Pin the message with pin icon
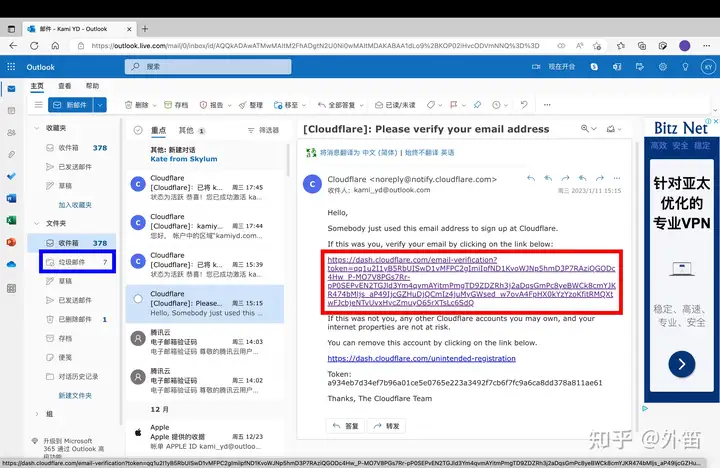Image resolution: width=720 pixels, height=468 pixels. (x=478, y=105)
